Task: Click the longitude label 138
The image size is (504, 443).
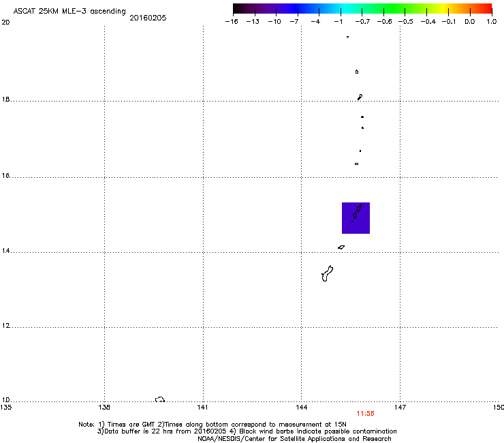Action: point(104,408)
